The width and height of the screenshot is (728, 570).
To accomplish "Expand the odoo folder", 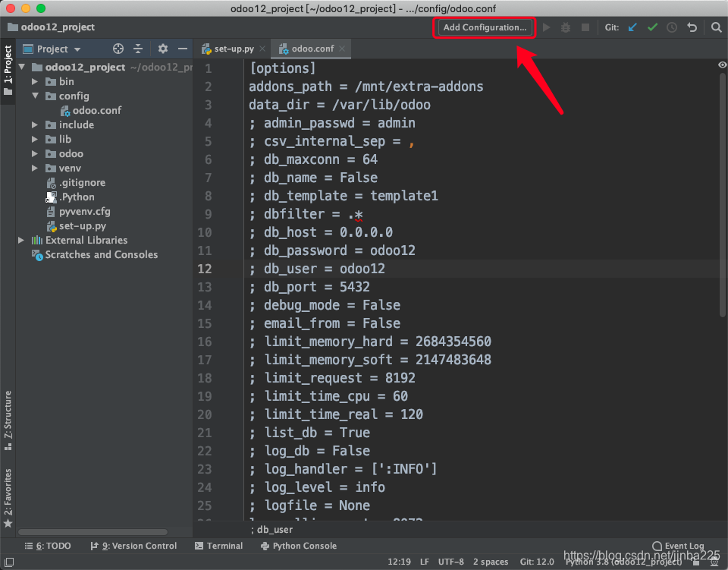I will 35,153.
